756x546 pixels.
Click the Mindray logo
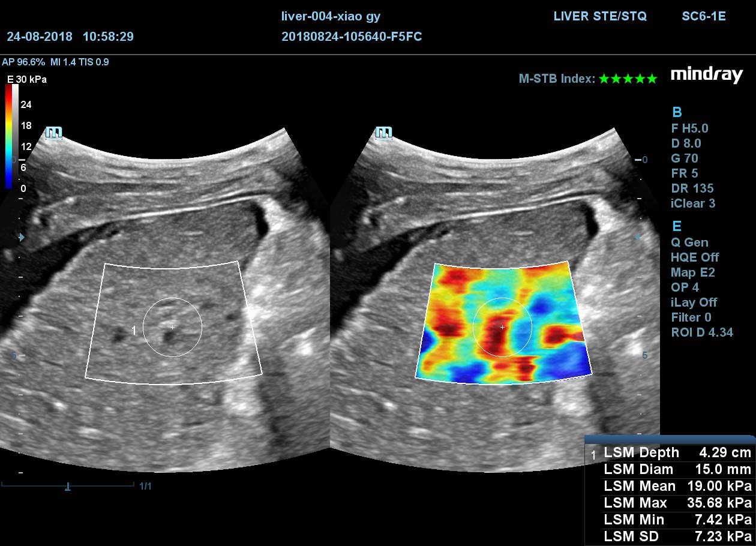tap(706, 75)
